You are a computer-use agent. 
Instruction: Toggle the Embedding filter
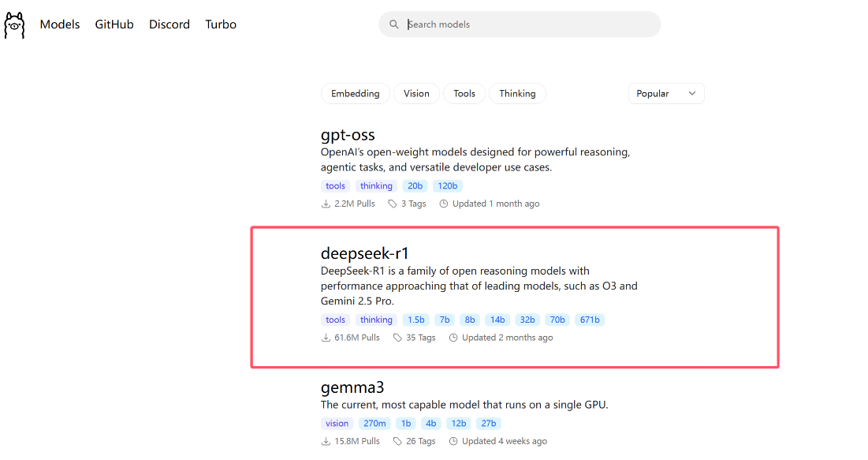[355, 94]
